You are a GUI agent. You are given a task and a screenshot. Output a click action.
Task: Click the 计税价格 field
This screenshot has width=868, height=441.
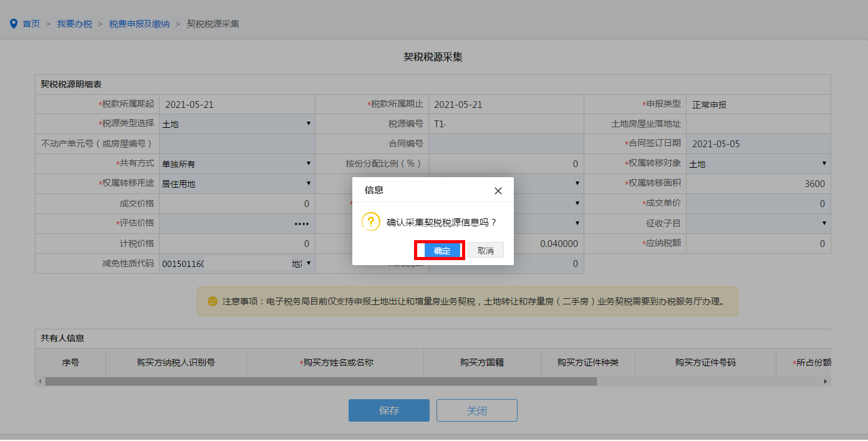click(237, 244)
